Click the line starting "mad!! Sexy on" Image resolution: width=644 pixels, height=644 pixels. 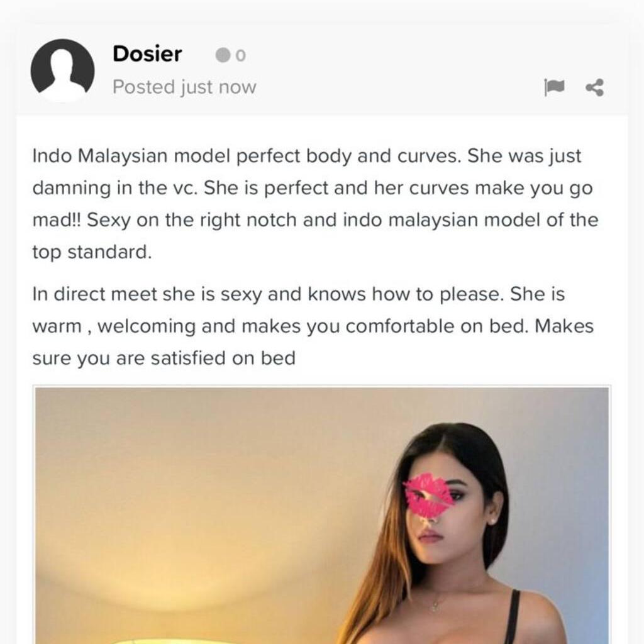tap(315, 220)
